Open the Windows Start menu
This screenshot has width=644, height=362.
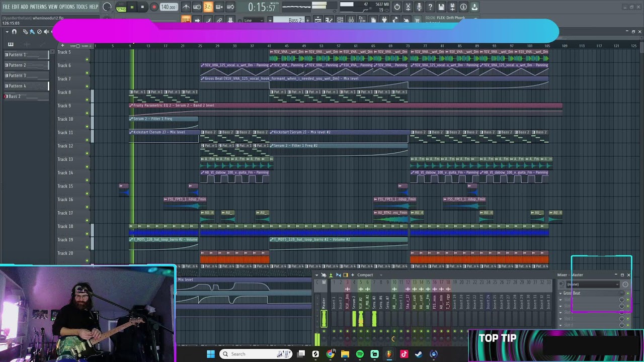click(x=211, y=354)
